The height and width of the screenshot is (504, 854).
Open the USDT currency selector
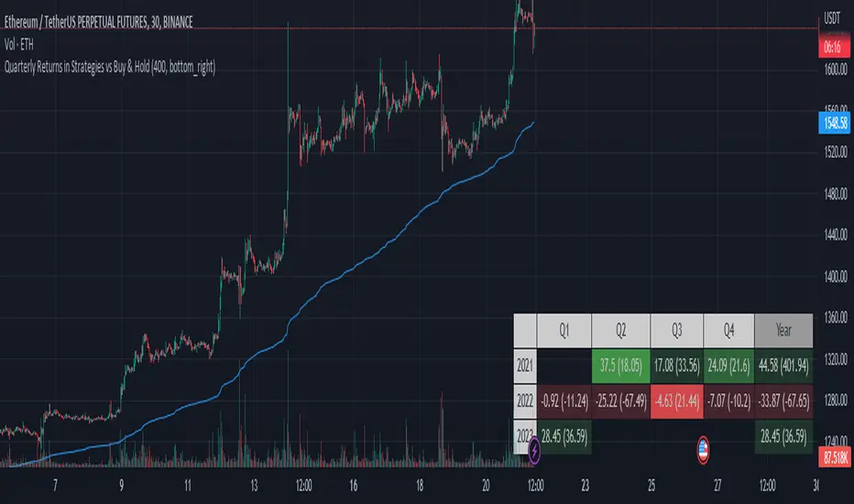832,16
